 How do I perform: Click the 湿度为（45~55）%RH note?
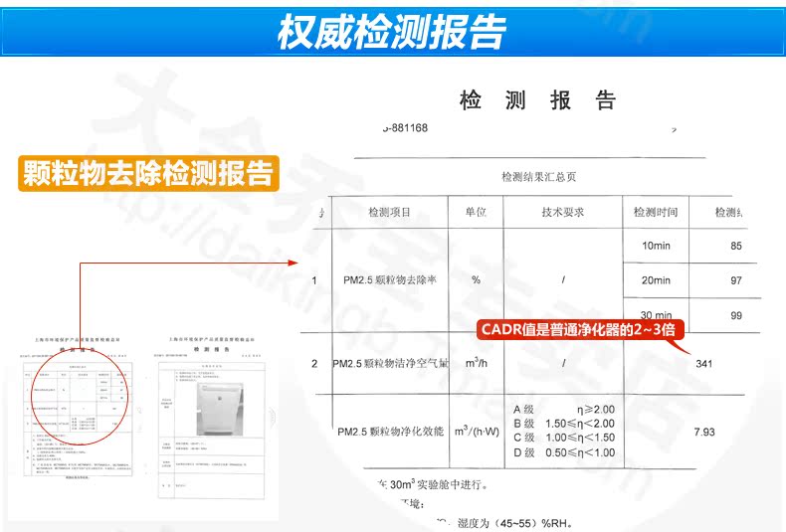(513, 523)
